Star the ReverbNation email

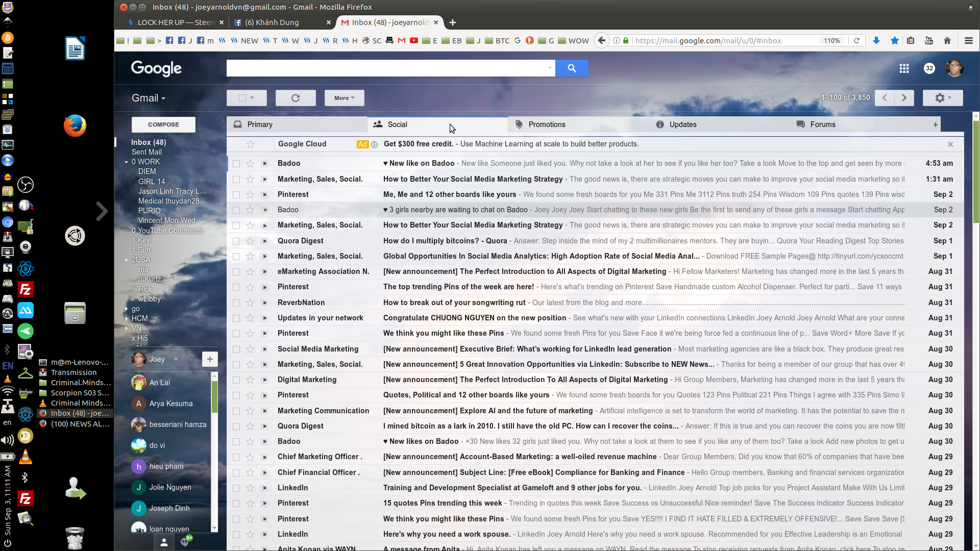[250, 303]
